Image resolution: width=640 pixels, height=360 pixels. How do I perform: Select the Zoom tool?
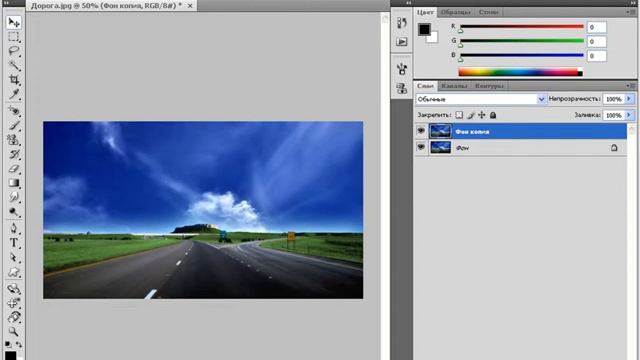tap(14, 331)
